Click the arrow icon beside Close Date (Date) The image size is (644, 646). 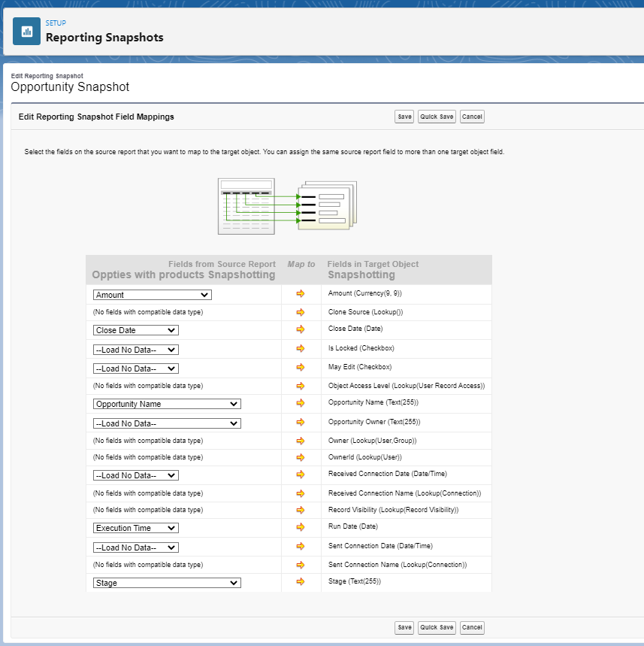coord(301,329)
